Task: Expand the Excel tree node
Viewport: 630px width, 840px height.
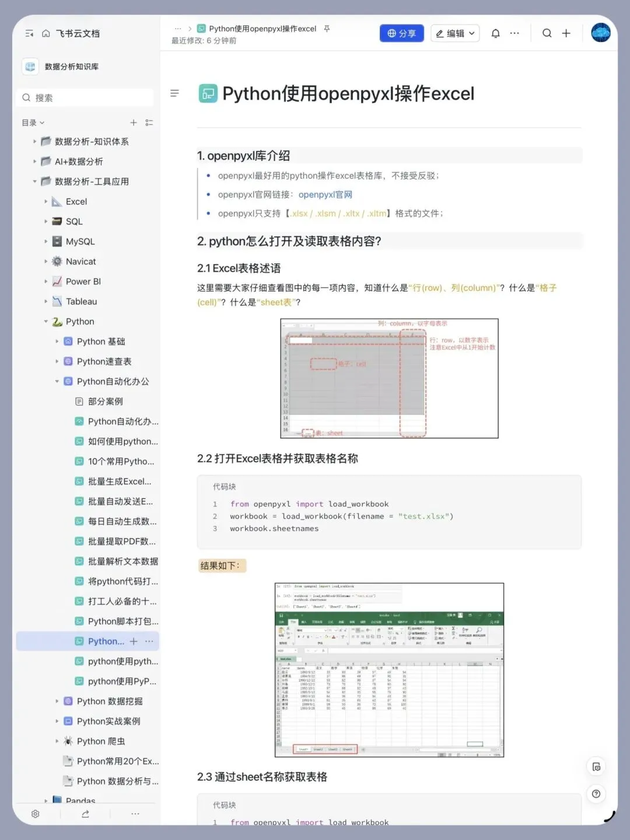Action: coord(46,202)
